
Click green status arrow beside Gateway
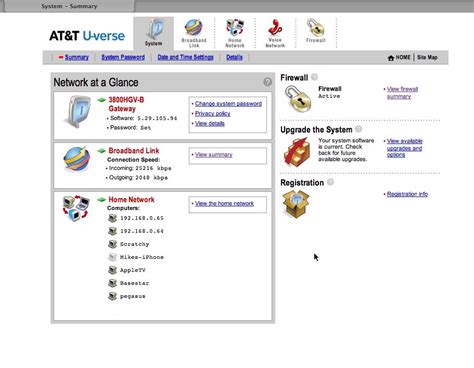click(x=101, y=100)
